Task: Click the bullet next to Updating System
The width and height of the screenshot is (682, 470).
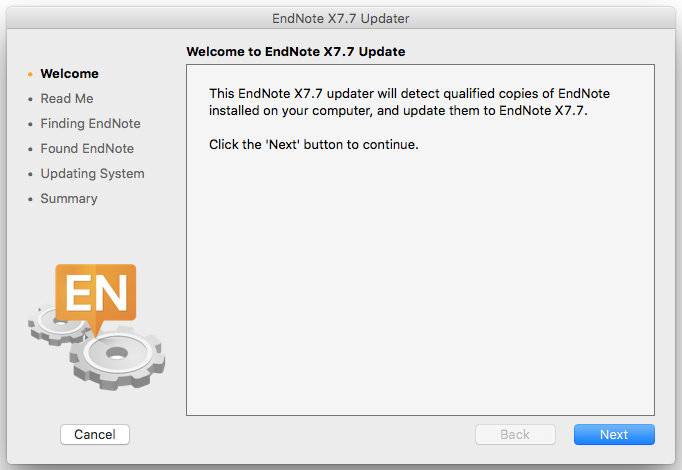Action: tap(31, 174)
